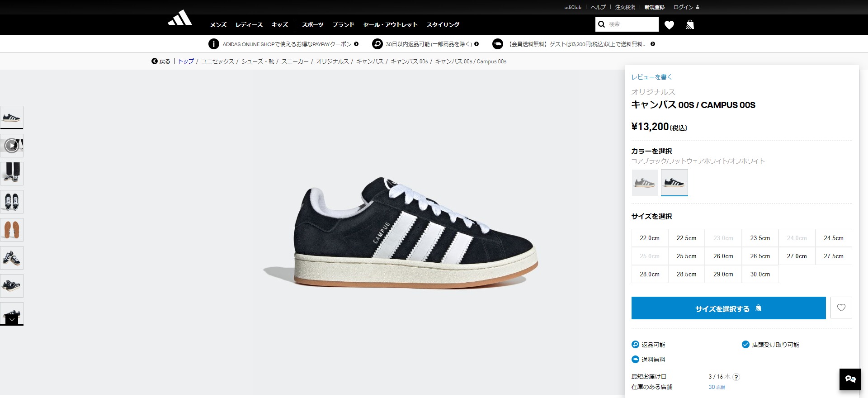Screen dimensions: 868x398
Task: Click the blue サイズを選択する button
Action: pyautogui.click(x=728, y=308)
